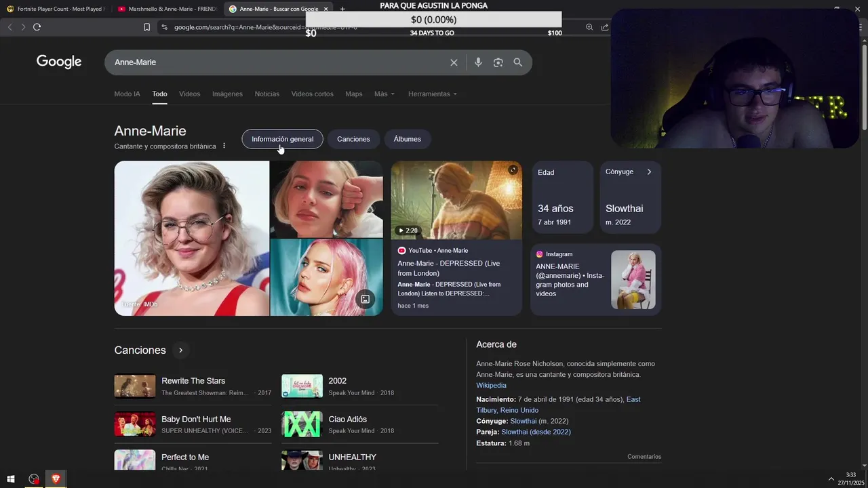Viewport: 868px width, 488px height.
Task: Open the red circular taskbar app
Action: coord(33,479)
